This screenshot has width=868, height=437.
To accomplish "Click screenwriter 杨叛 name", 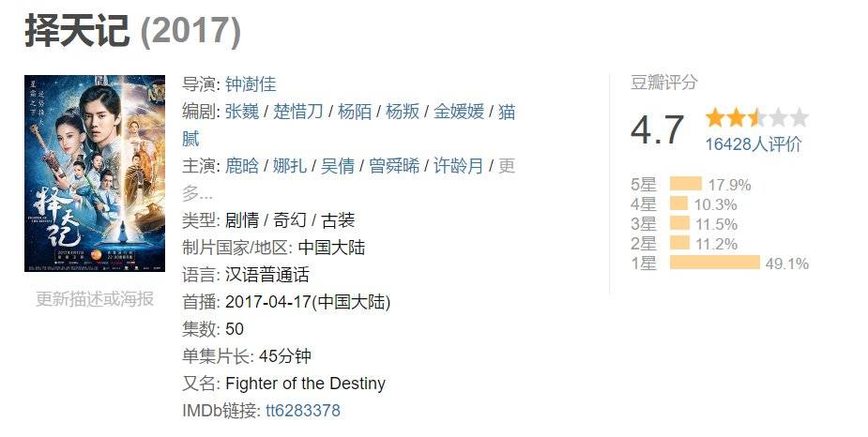I will click(403, 112).
